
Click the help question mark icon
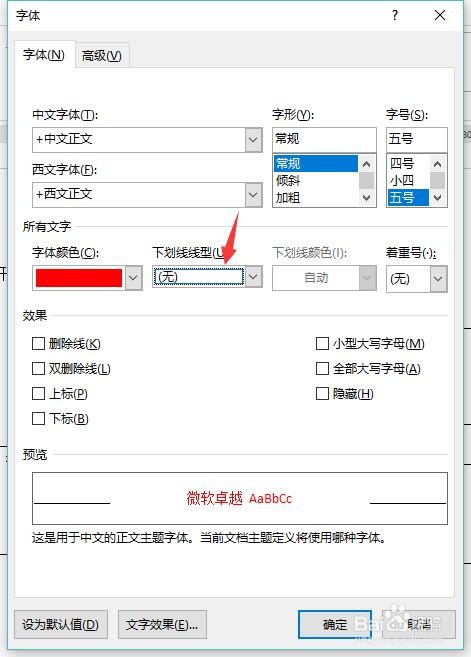(x=395, y=16)
